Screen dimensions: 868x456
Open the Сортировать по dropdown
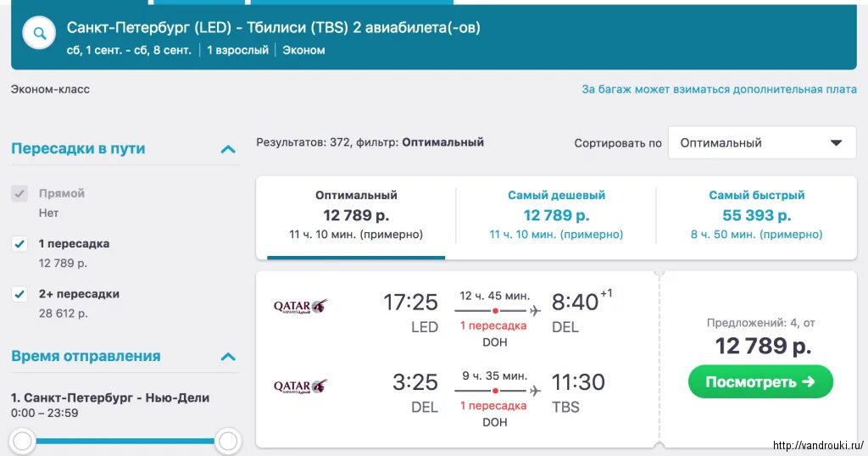762,142
